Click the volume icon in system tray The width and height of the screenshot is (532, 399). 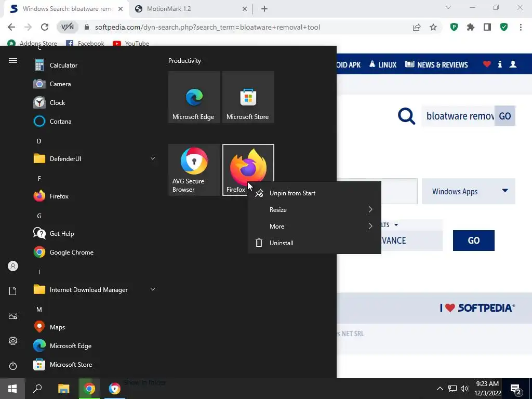[x=464, y=389]
